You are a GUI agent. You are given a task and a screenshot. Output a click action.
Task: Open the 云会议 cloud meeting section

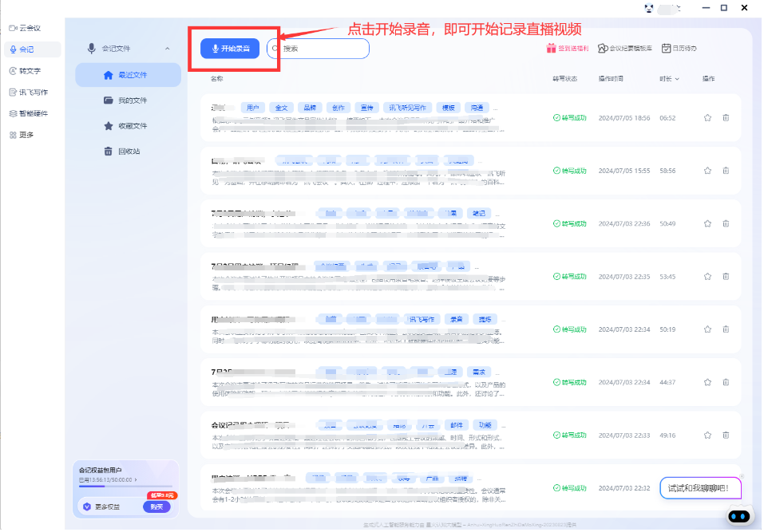(25, 28)
